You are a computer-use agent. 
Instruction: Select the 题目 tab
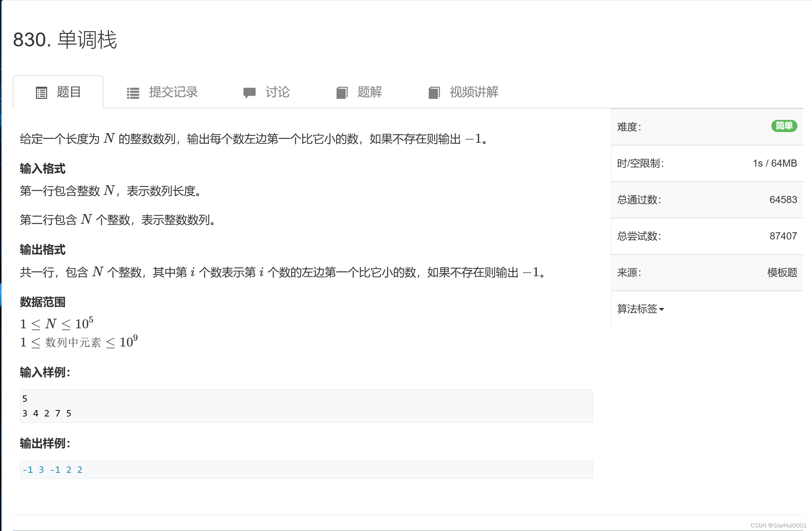[x=68, y=92]
